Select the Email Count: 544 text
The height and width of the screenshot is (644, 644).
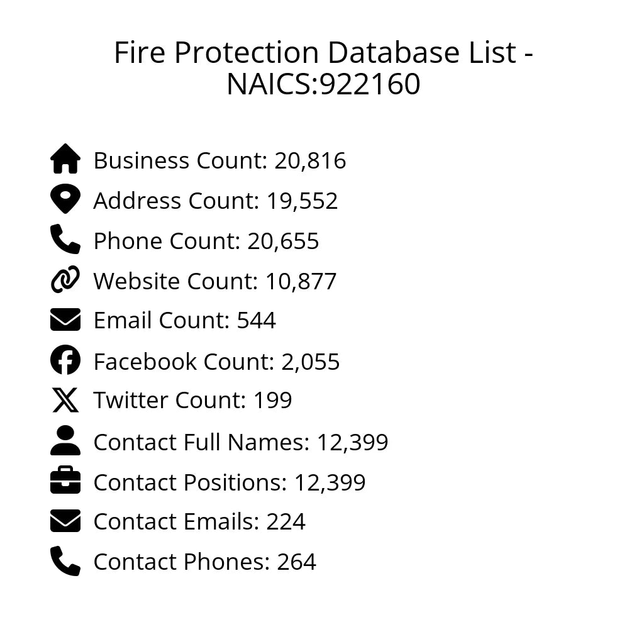click(185, 321)
